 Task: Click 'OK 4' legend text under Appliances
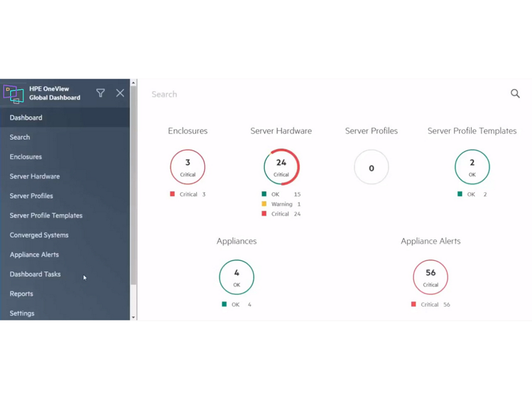[x=241, y=305]
